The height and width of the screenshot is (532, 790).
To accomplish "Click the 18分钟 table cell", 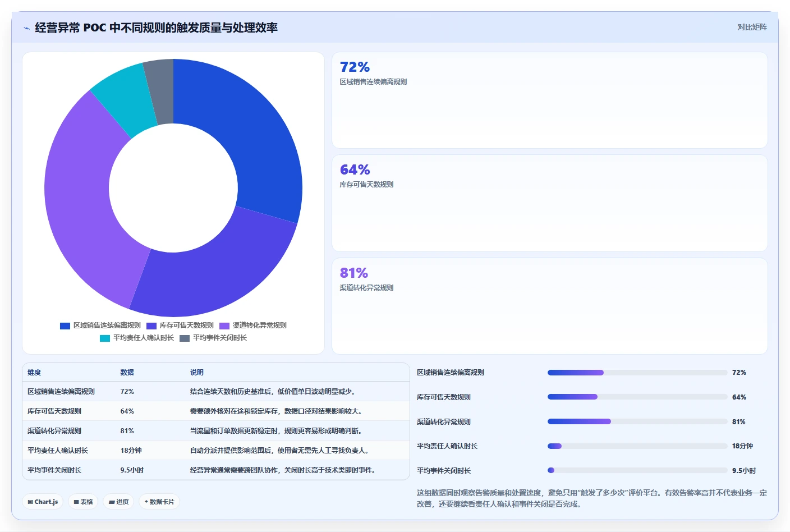I will (131, 451).
